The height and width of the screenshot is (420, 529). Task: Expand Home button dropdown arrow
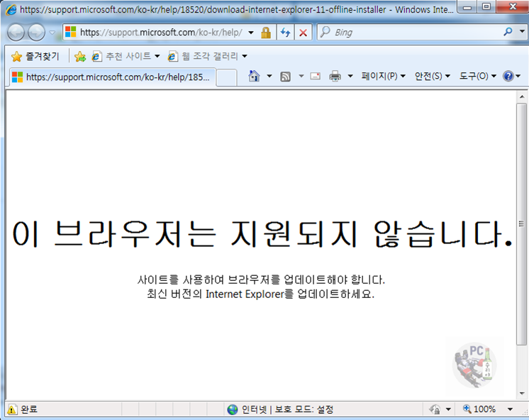tap(269, 77)
